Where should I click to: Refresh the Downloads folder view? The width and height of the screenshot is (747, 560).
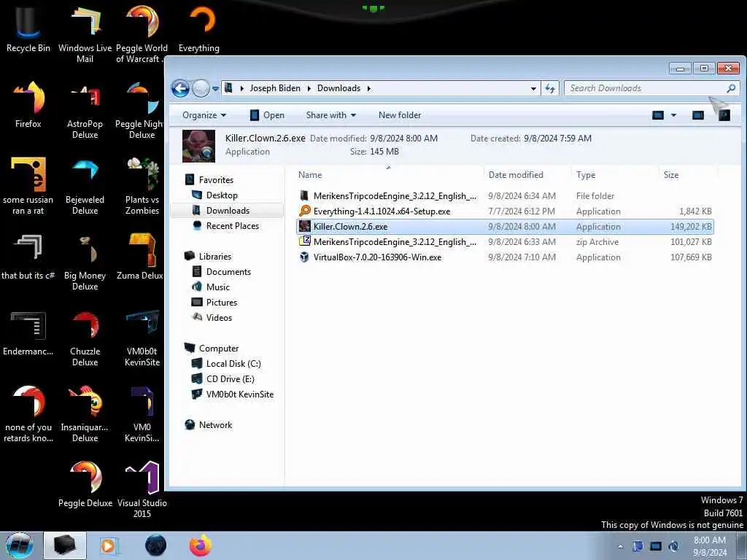point(550,88)
